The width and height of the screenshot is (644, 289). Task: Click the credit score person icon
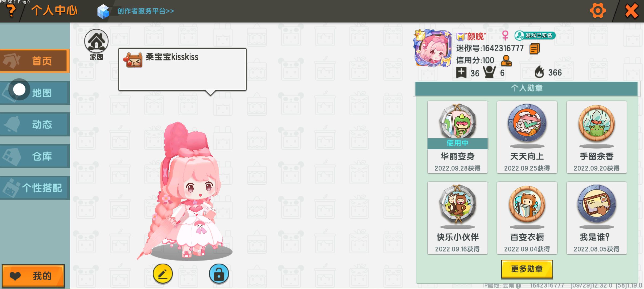(x=506, y=61)
